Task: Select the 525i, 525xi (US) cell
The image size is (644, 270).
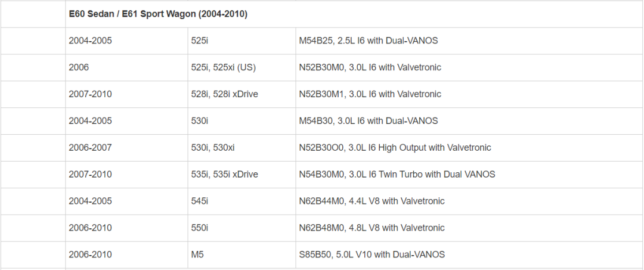Action: click(x=223, y=67)
